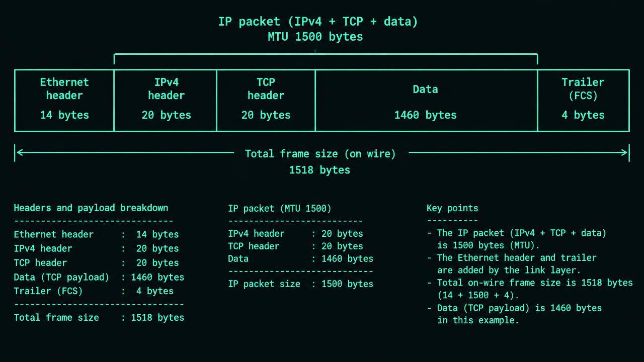Click the "Data (TCP payload) : 1460 bytes" row

99,277
